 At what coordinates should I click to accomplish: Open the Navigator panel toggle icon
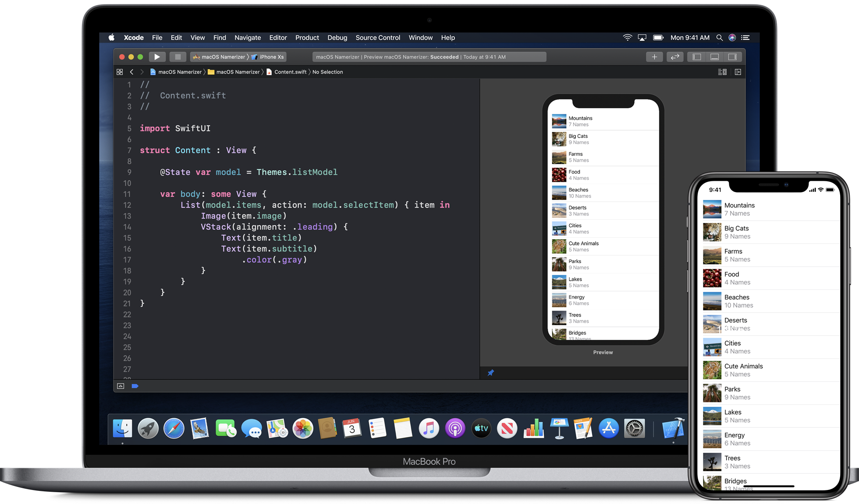[x=697, y=56]
